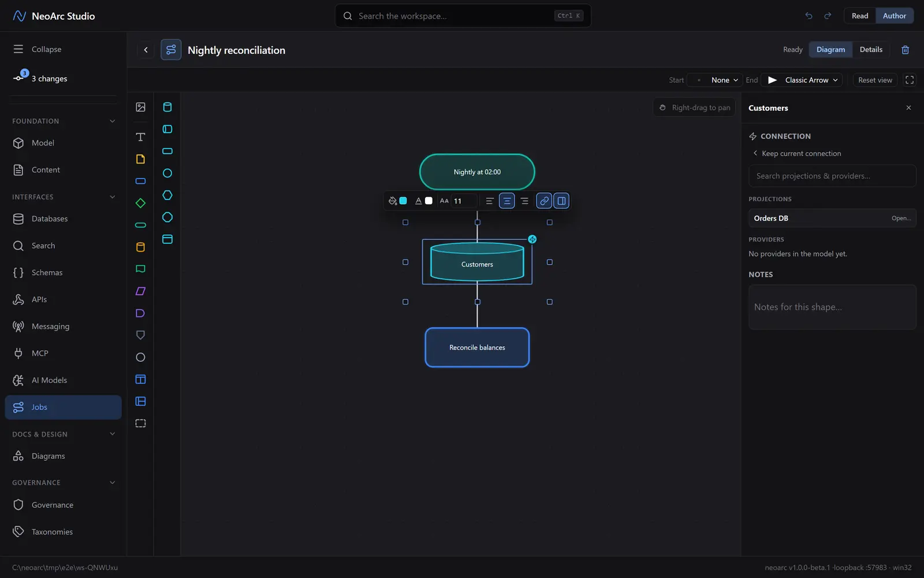The width and height of the screenshot is (924, 578).
Task: Pick the cyan hexagon shape
Action: pyautogui.click(x=167, y=195)
